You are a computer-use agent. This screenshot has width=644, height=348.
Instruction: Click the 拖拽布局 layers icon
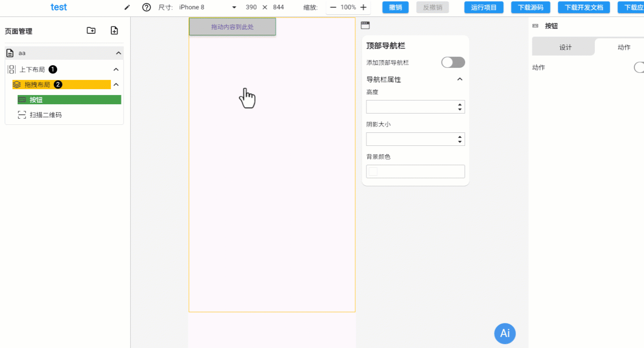coord(17,84)
